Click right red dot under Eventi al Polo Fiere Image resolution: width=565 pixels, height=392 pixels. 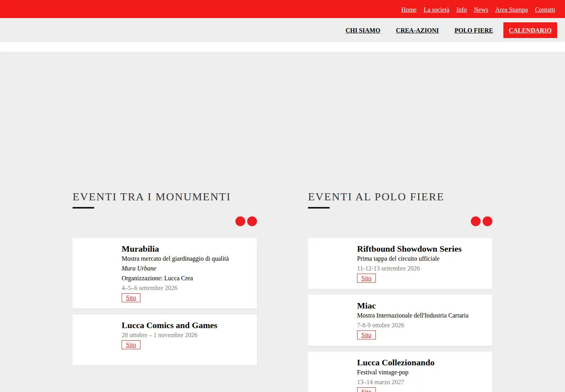click(x=487, y=221)
